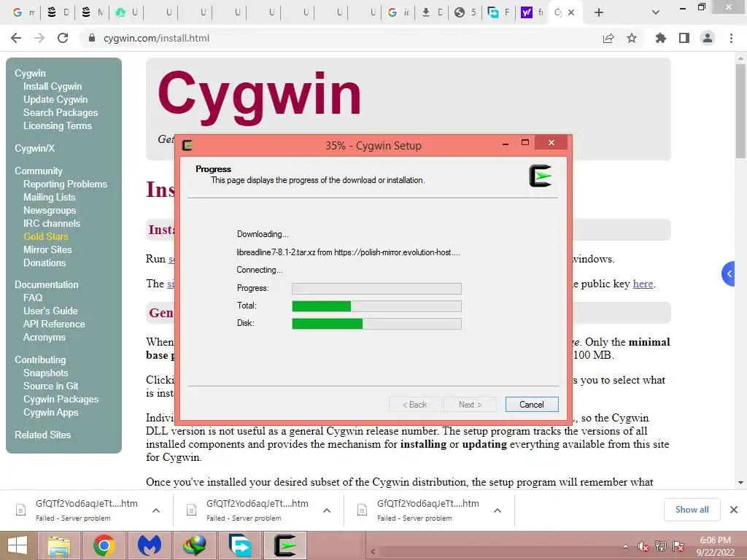
Task: Open Install Cygwin sidebar link
Action: (53, 86)
